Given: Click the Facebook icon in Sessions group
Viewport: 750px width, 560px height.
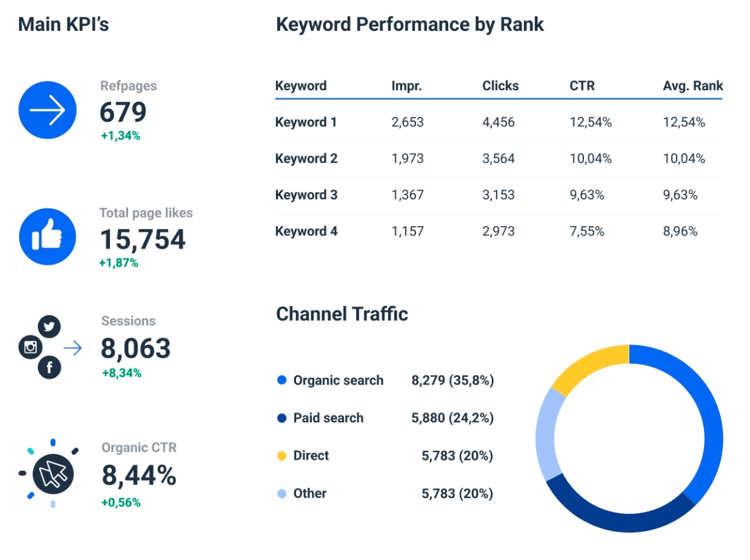Looking at the screenshot, I should coord(49,367).
